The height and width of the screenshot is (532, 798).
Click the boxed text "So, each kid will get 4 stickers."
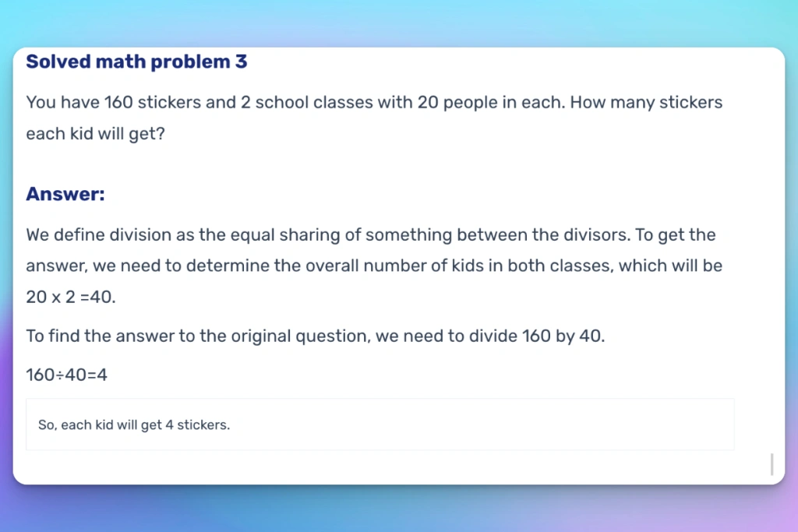pyautogui.click(x=134, y=425)
